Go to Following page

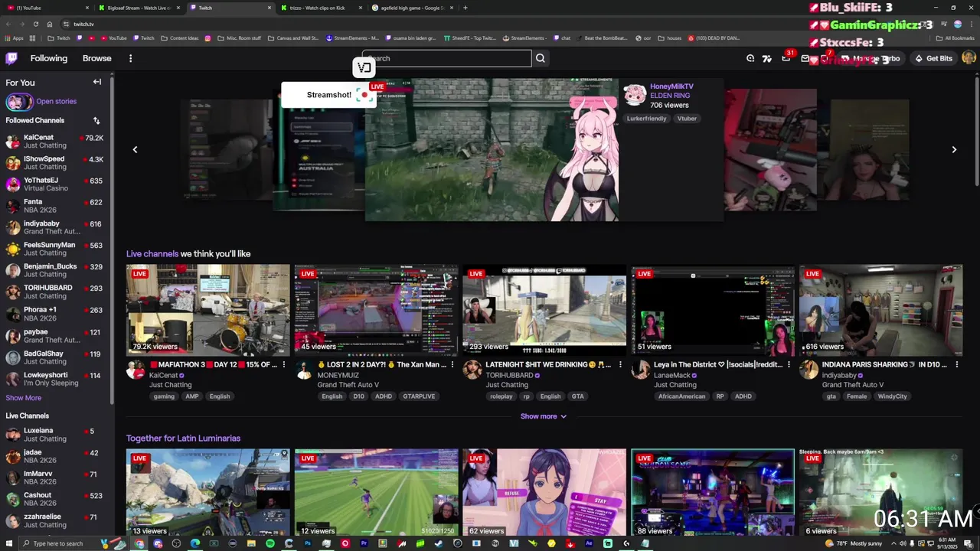pyautogui.click(x=49, y=58)
